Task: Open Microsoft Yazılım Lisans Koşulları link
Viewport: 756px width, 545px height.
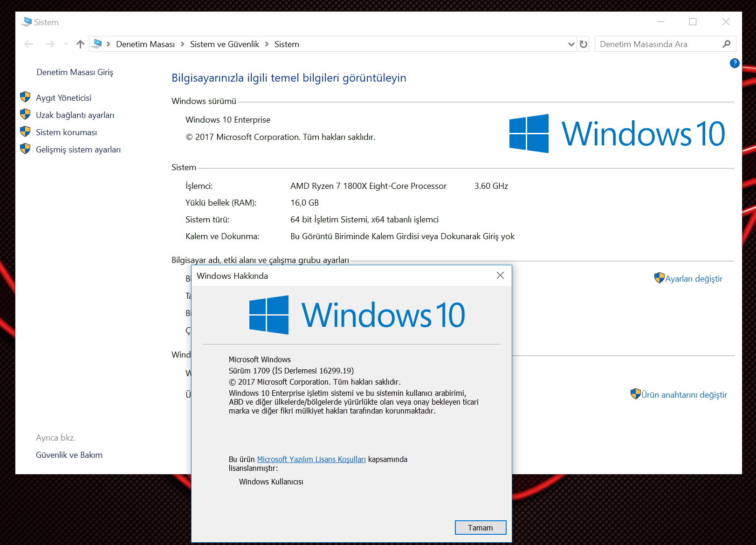Action: [311, 459]
